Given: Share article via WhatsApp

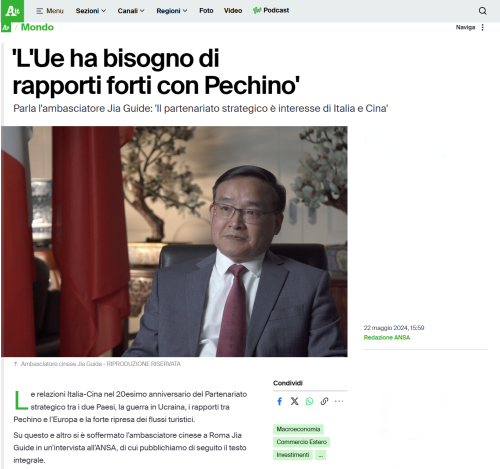Looking at the screenshot, I should [x=309, y=401].
